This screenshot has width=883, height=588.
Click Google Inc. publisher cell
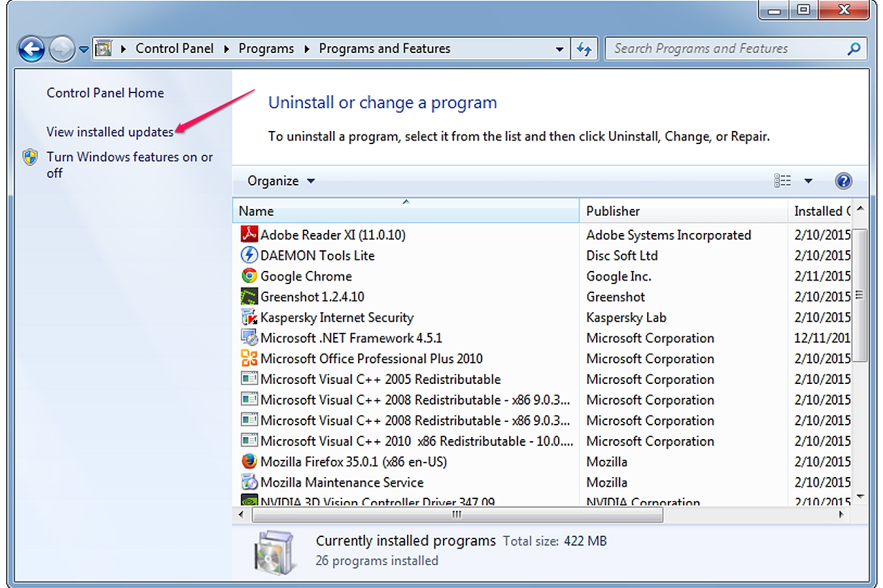point(618,276)
